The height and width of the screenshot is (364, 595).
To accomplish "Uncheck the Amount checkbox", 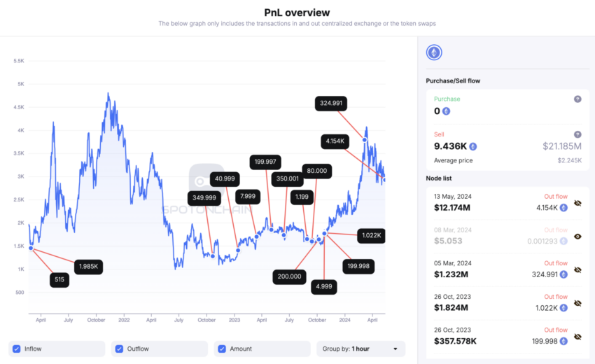I will tap(222, 349).
